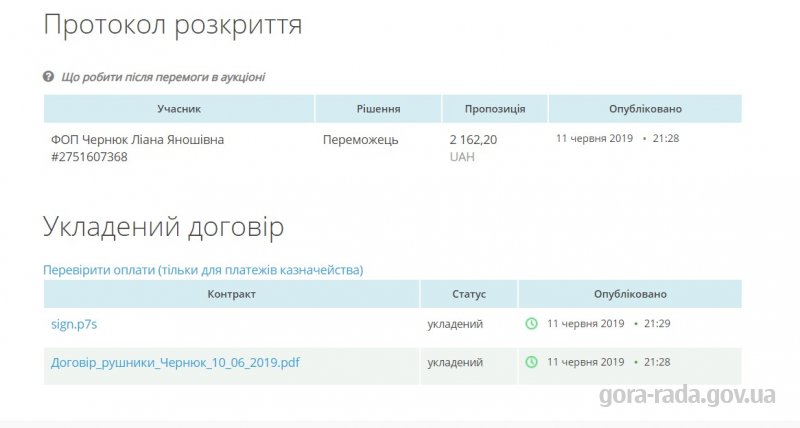Viewport: 800px width, 428px height.
Task: Open 'Що робити після перемоги в аукціоні' help link
Action: point(163,77)
